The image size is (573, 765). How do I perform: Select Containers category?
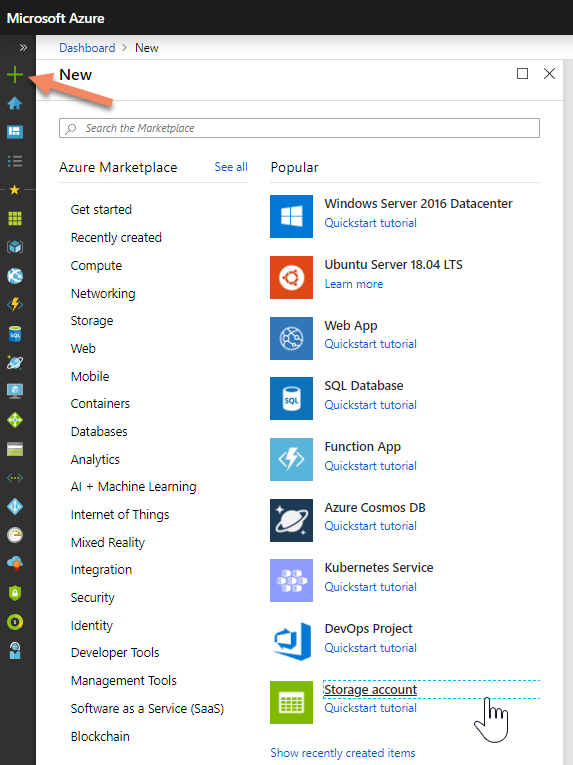point(100,403)
